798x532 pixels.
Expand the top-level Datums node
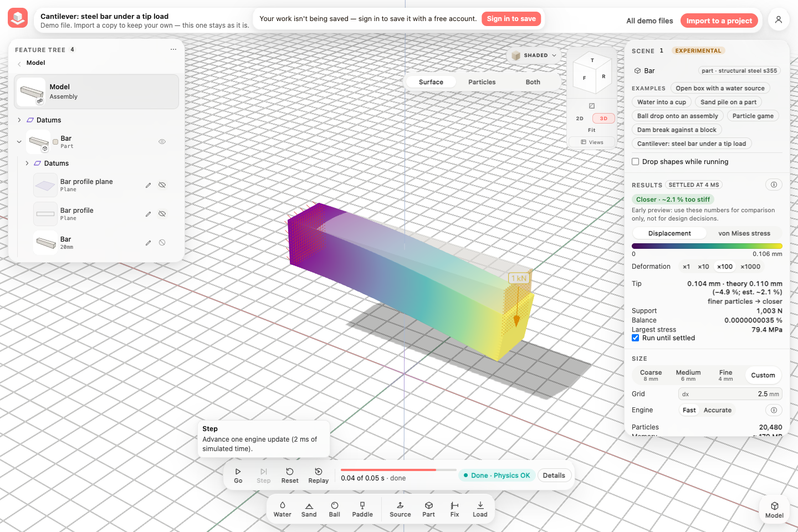[19, 120]
